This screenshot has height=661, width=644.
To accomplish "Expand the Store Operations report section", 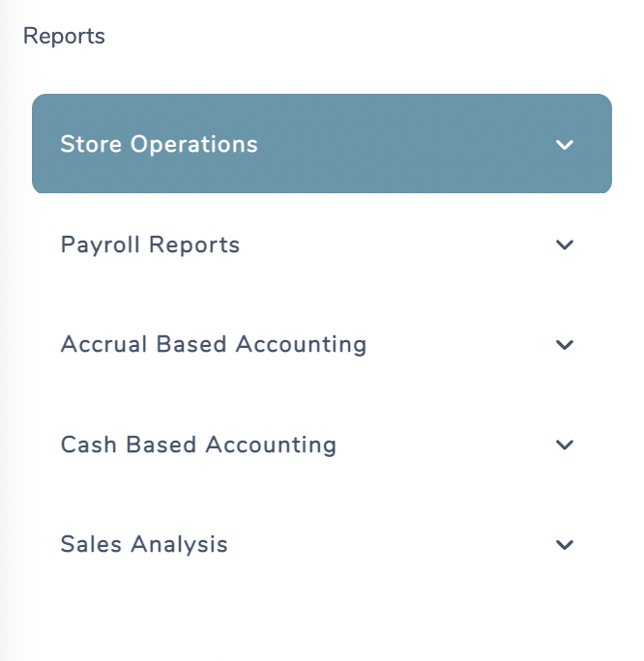I will (x=322, y=144).
